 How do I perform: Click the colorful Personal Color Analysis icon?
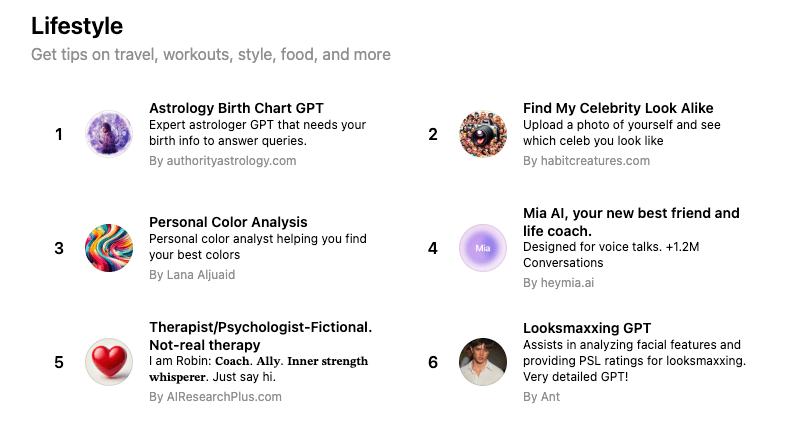[109, 248]
